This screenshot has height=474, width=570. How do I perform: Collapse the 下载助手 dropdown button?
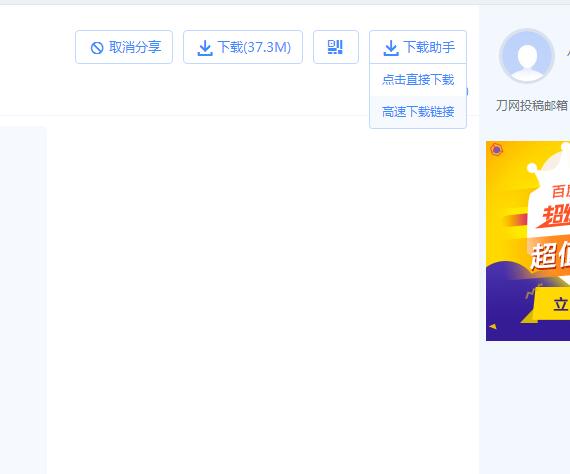coord(418,47)
